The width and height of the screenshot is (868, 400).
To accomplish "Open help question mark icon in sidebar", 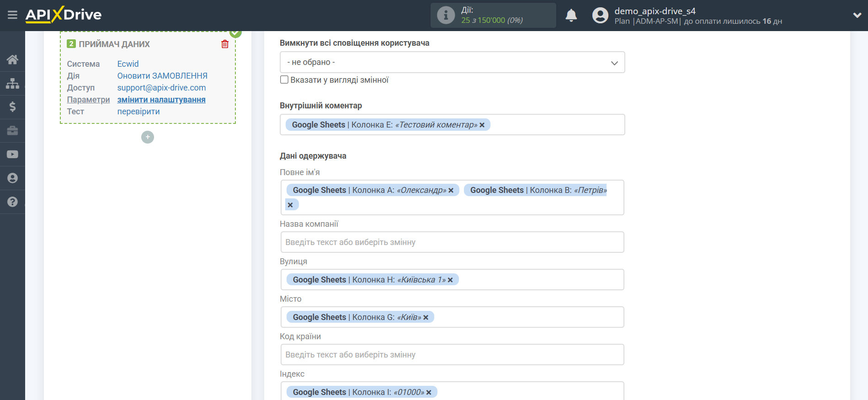I will pyautogui.click(x=12, y=202).
